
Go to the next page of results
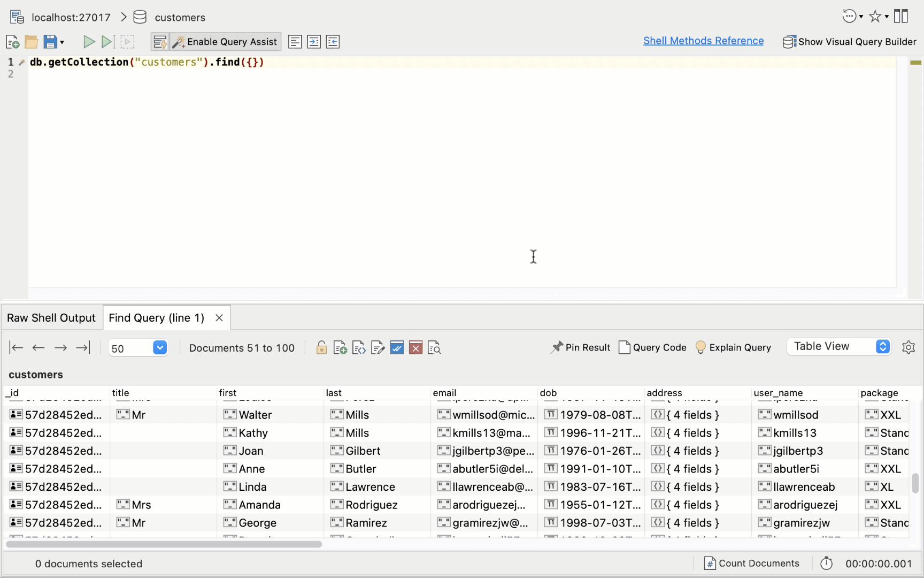[x=61, y=348]
